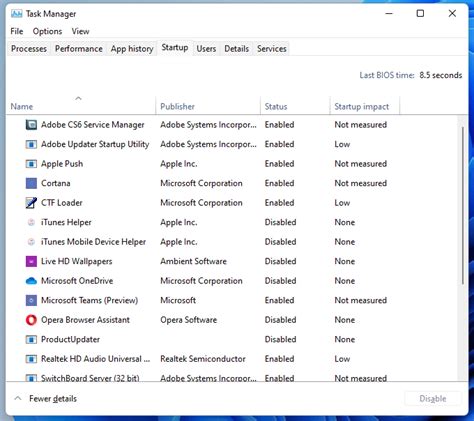Viewport: 474px width, 421px height.
Task: Switch to the Services tab
Action: click(272, 49)
